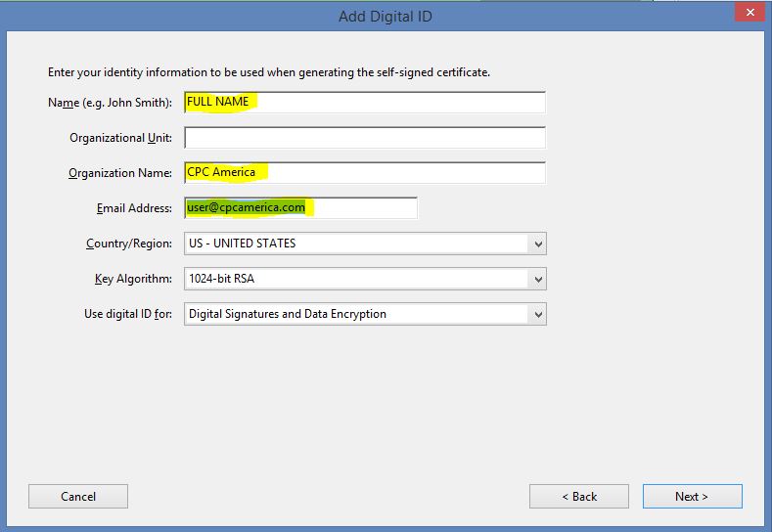The width and height of the screenshot is (772, 532).
Task: Click the Organization Name label
Action: click(120, 173)
